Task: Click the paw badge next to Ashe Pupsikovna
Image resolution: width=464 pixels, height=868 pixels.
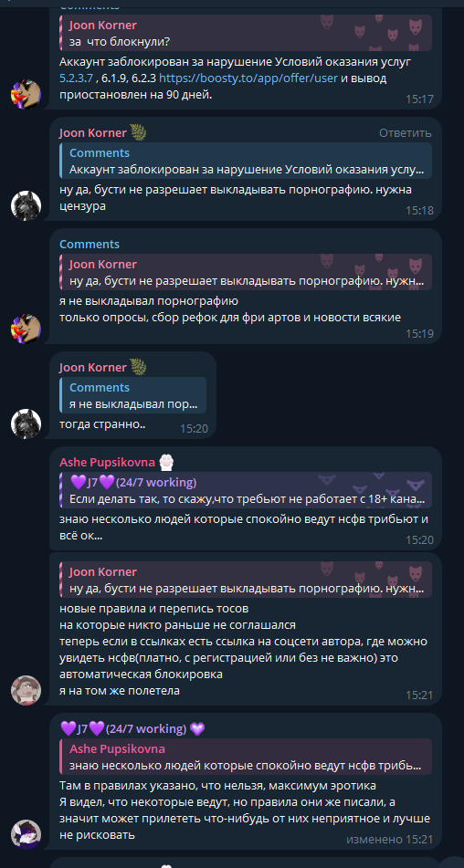Action: point(166,462)
